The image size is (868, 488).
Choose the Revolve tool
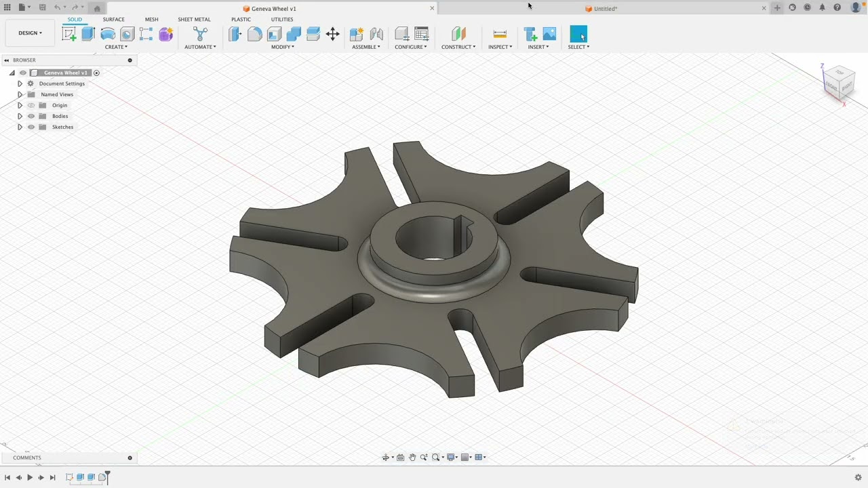[108, 34]
